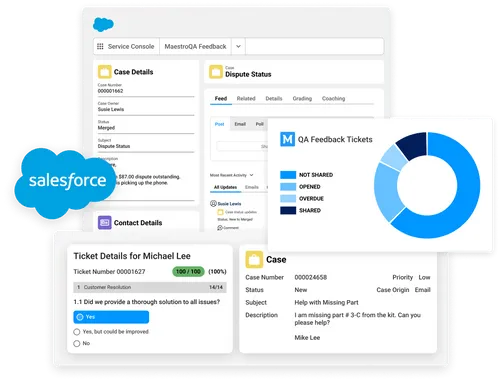Click the dark navy donut chart segment
This screenshot has width=500, height=382.
413,145
